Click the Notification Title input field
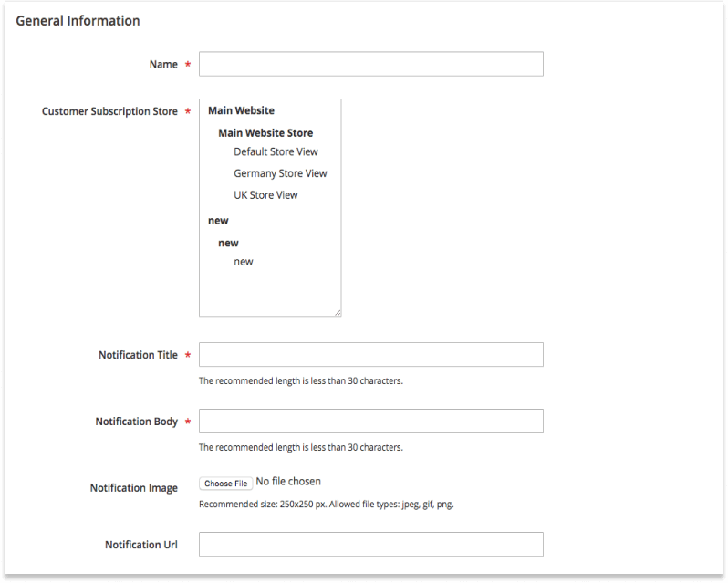728x583 pixels. coord(371,355)
